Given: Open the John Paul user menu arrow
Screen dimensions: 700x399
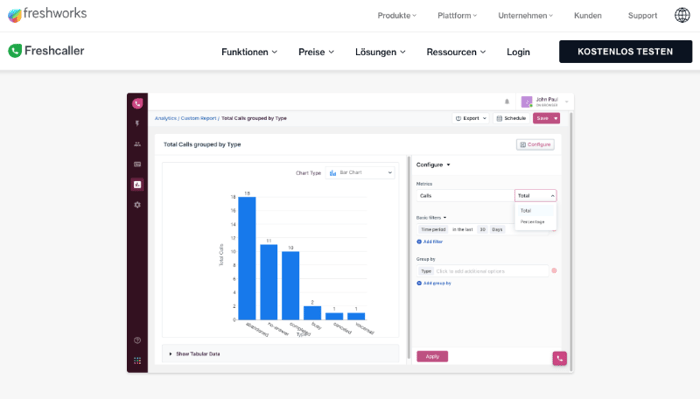Looking at the screenshot, I should click(x=567, y=102).
